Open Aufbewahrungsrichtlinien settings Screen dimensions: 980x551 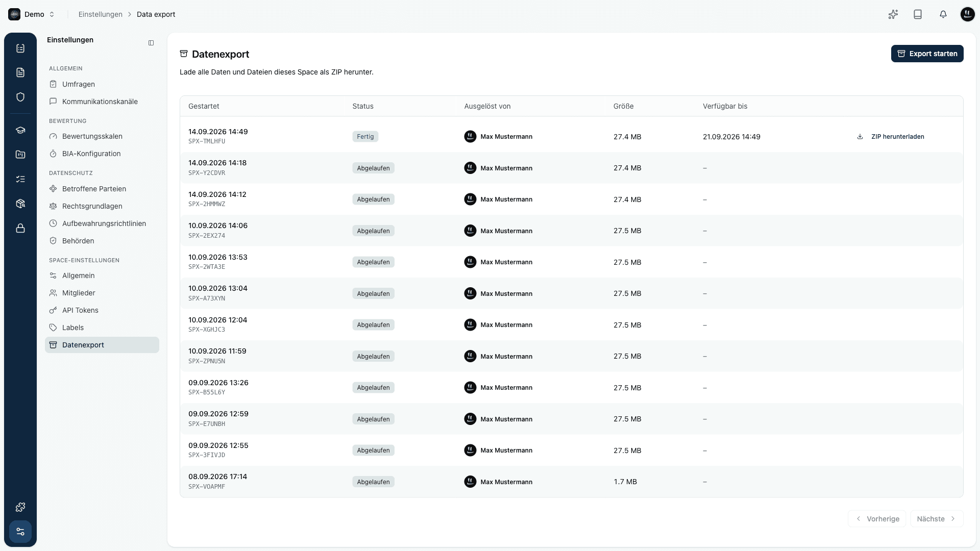pos(102,223)
